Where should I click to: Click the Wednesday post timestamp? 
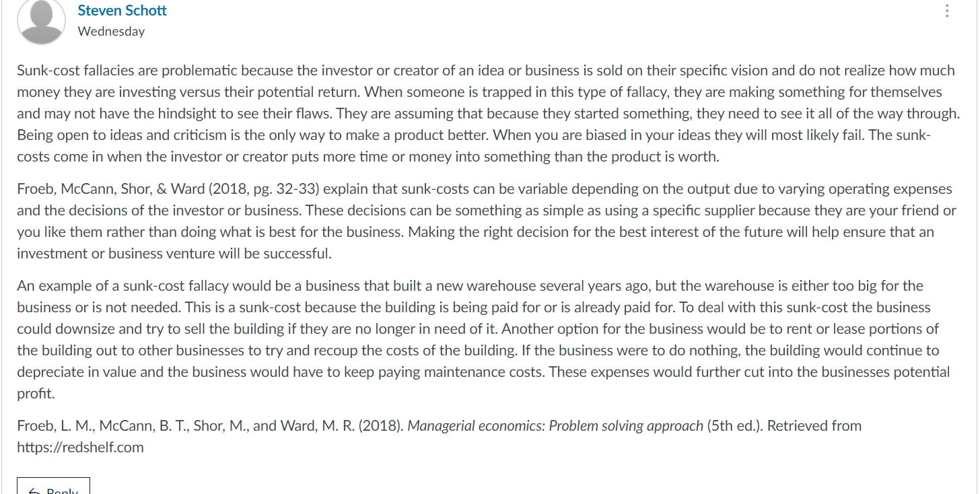click(111, 31)
